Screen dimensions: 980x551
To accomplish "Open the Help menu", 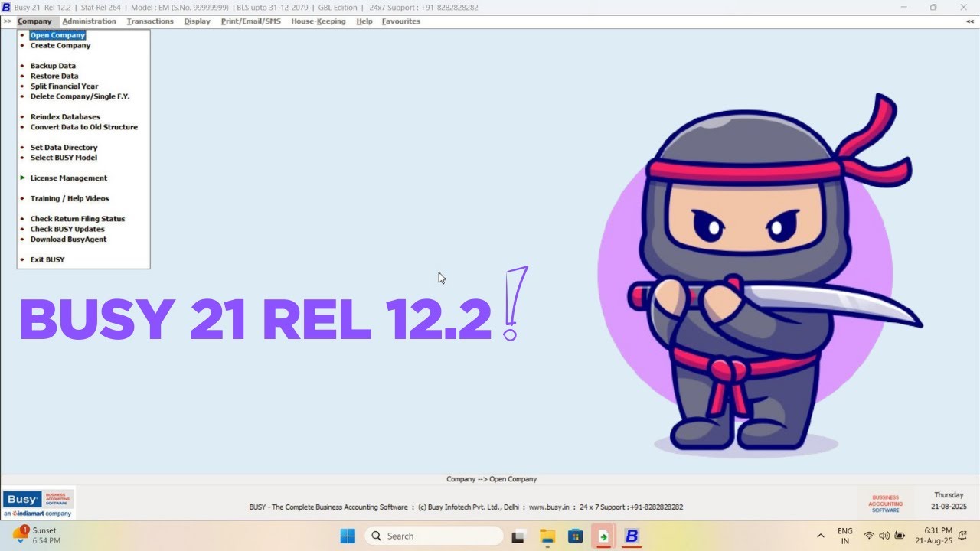I will (364, 21).
